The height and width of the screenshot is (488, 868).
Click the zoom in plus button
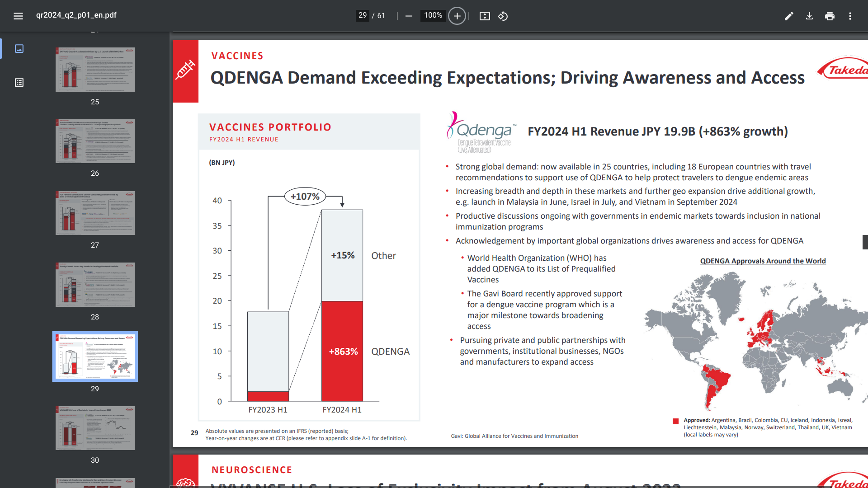(457, 16)
